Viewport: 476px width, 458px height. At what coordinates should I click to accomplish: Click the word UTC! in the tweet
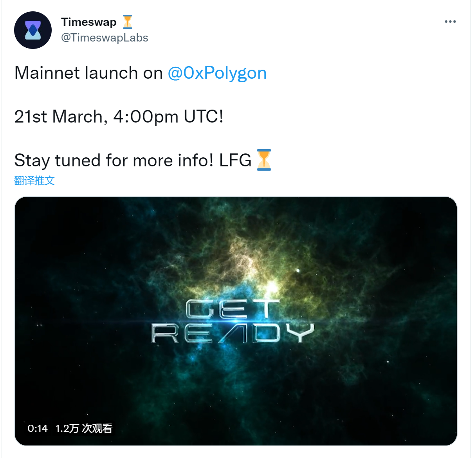(x=204, y=117)
